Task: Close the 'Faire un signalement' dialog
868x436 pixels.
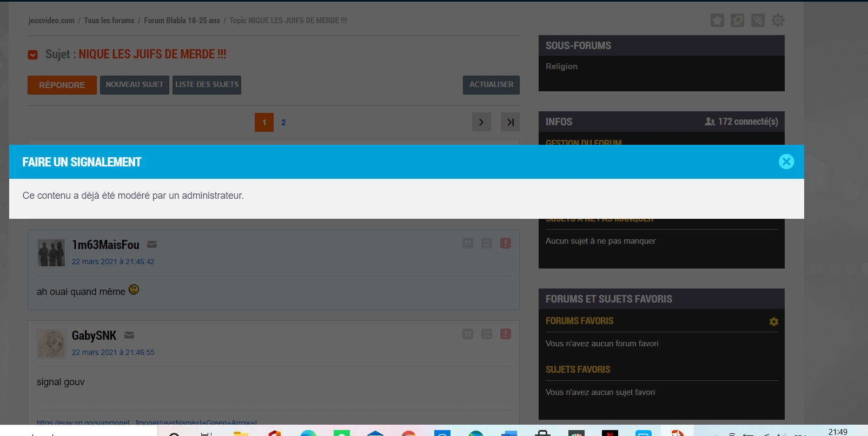Action: click(x=786, y=162)
